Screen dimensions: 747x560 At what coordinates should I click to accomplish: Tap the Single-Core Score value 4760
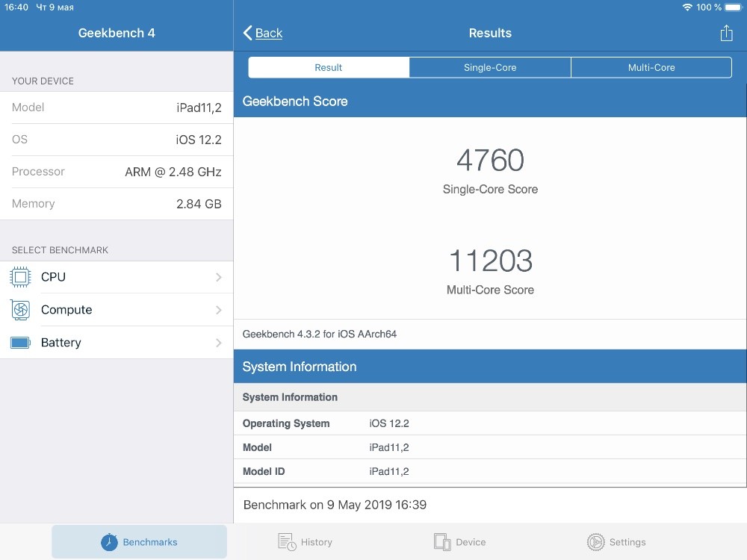[x=490, y=161]
